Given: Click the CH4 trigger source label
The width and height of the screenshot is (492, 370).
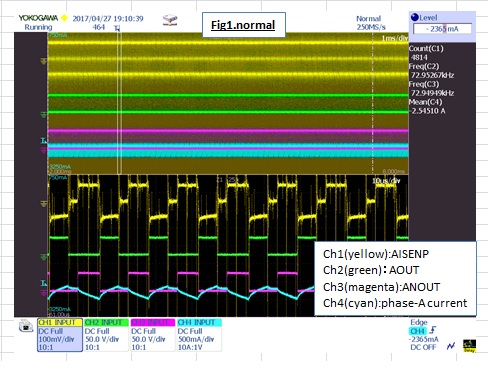Looking at the screenshot, I should (418, 331).
